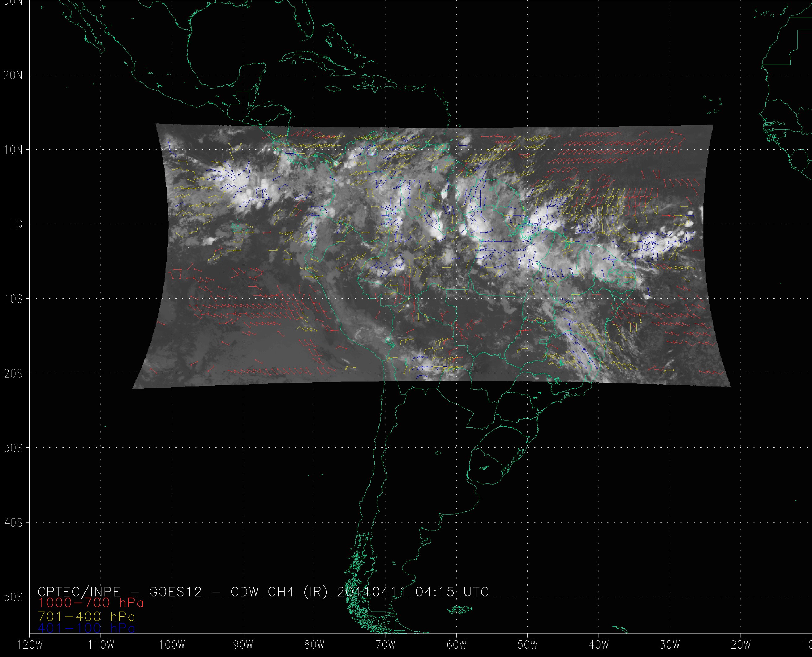
Task: Click the EQ latitude axis label
Action: click(x=16, y=224)
